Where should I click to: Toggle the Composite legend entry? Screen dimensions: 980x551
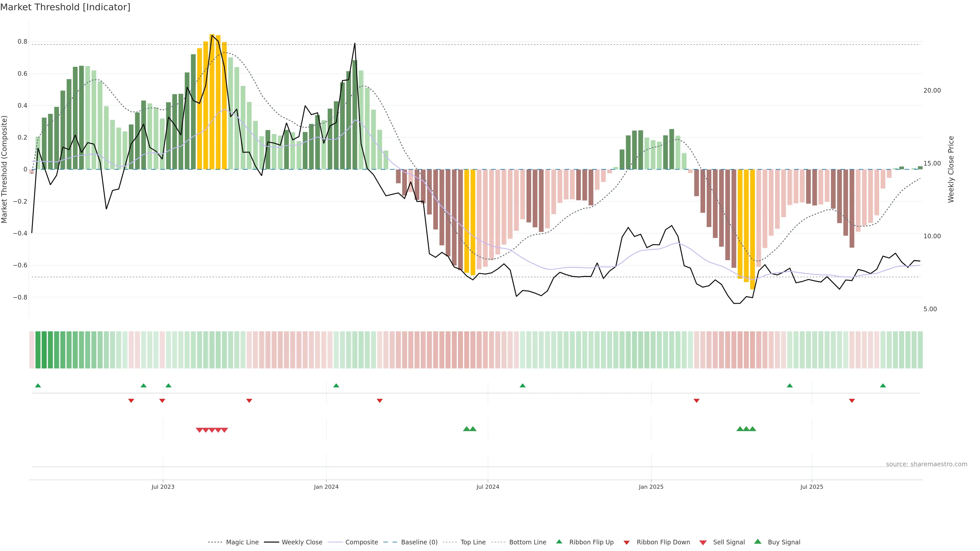point(361,542)
